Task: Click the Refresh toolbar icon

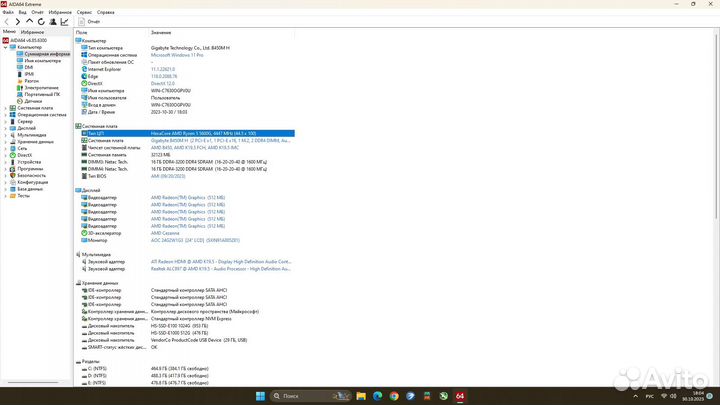Action: point(41,20)
